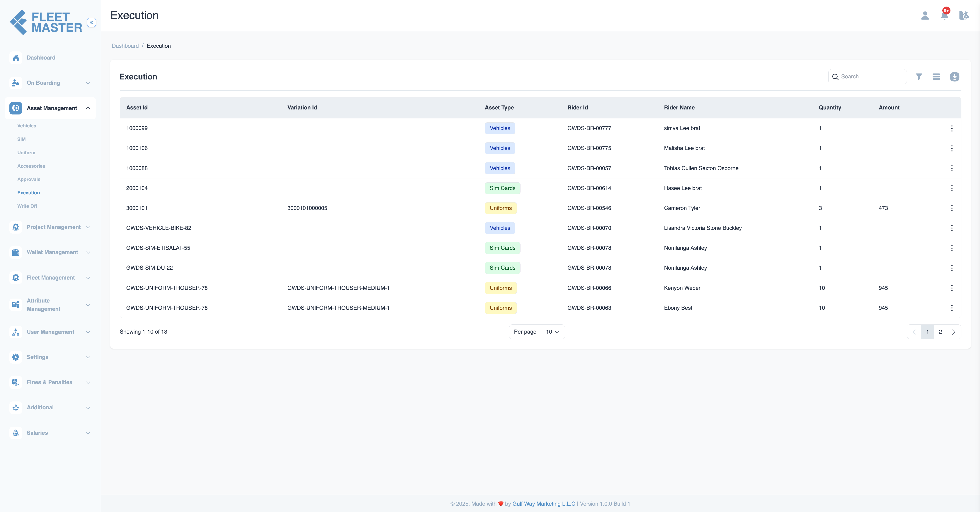
Task: Open the Vehicles submenu item
Action: pyautogui.click(x=27, y=126)
